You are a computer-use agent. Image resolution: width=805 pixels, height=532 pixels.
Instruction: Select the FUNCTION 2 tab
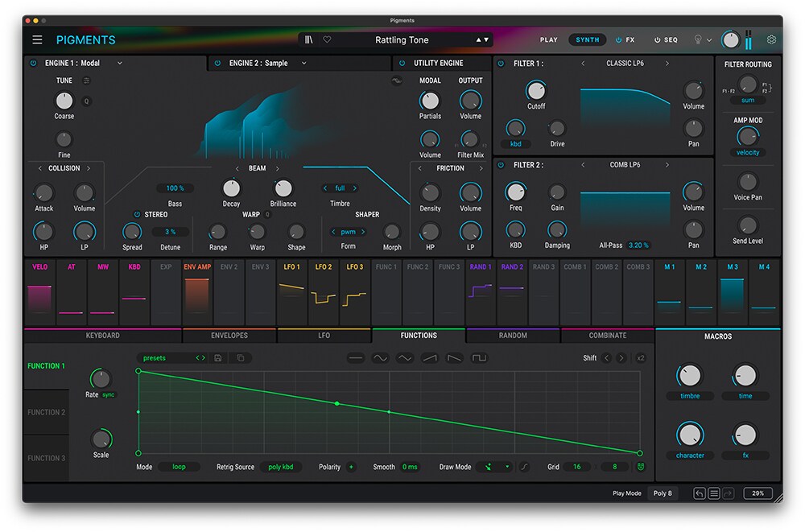(46, 412)
